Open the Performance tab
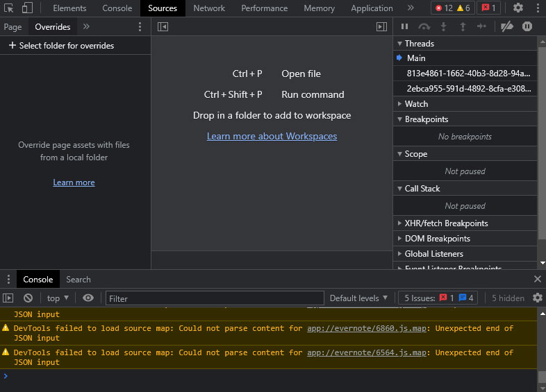This screenshot has width=546, height=392. pos(264,8)
